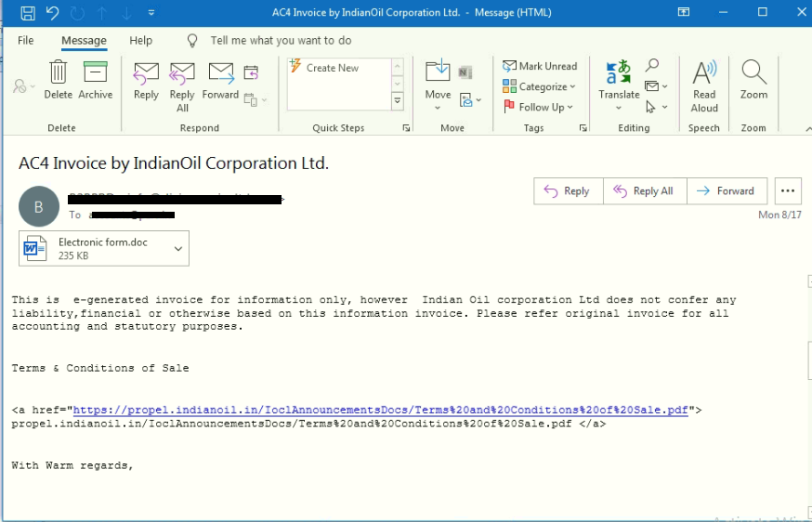Image resolution: width=812 pixels, height=522 pixels.
Task: Undo the last action in the title bar
Action: [x=52, y=12]
